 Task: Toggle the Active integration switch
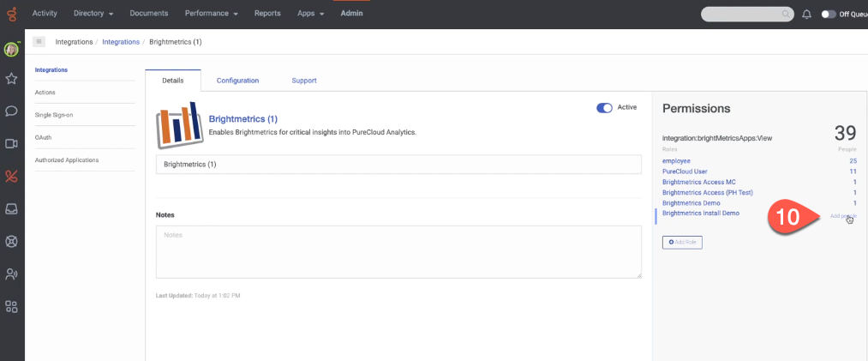604,108
